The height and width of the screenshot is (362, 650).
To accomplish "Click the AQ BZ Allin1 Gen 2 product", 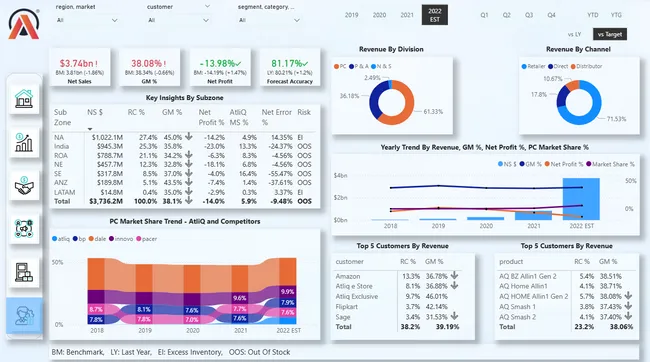I will point(528,276).
